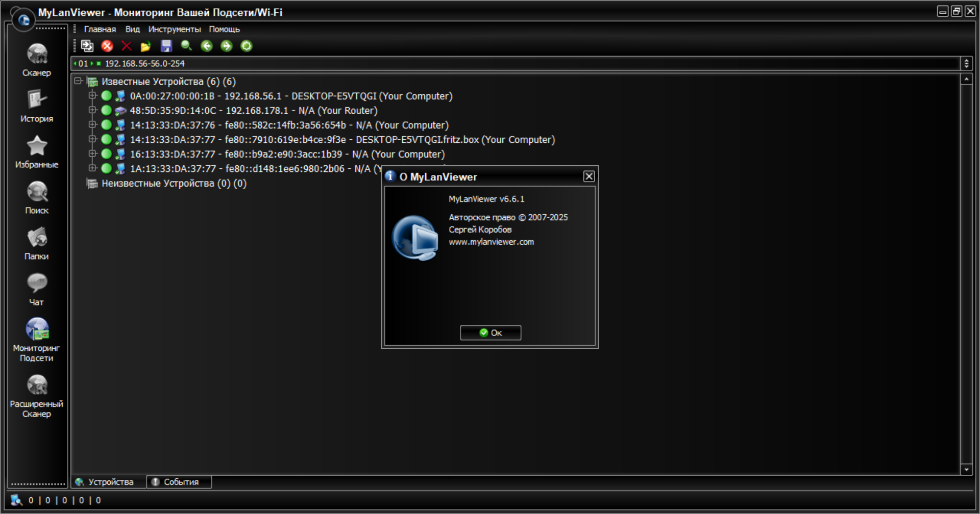Select the Известные Устройства (6) group label

pyautogui.click(x=168, y=82)
